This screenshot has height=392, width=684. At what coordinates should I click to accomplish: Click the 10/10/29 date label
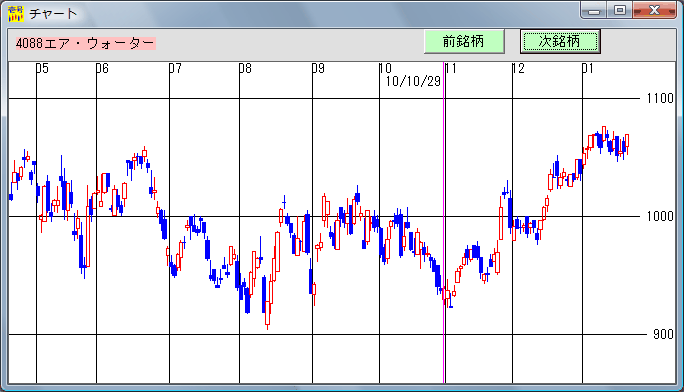(x=413, y=81)
